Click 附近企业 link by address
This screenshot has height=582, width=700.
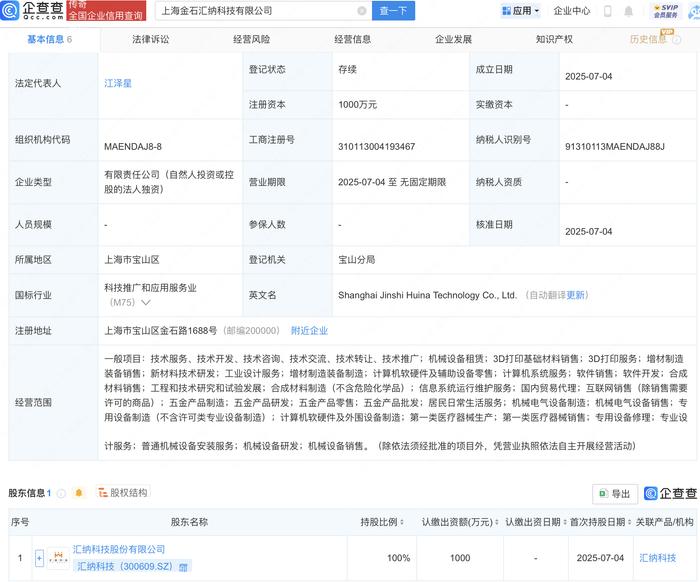pyautogui.click(x=309, y=331)
